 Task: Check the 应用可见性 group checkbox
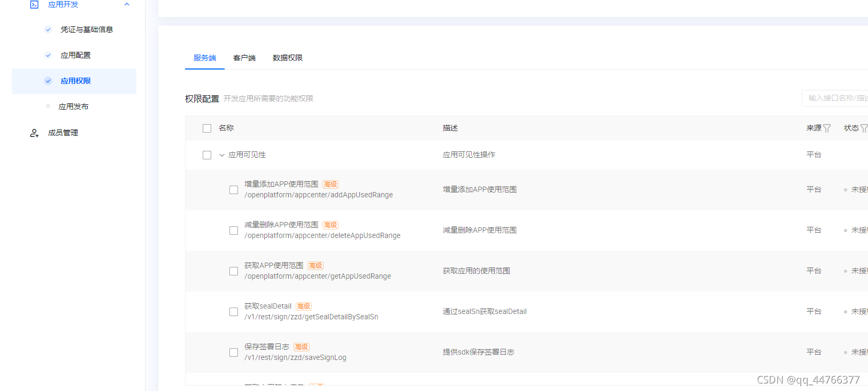coord(207,155)
